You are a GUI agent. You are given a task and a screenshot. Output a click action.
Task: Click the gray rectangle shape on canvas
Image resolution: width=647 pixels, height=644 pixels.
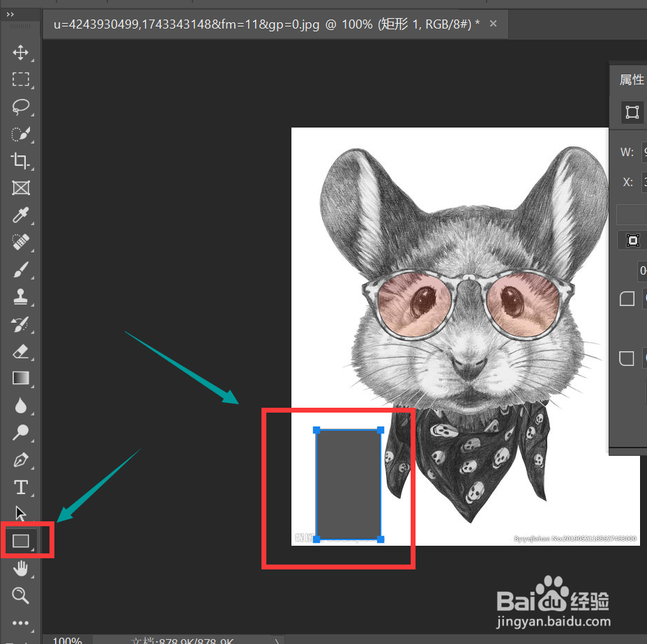(x=349, y=484)
